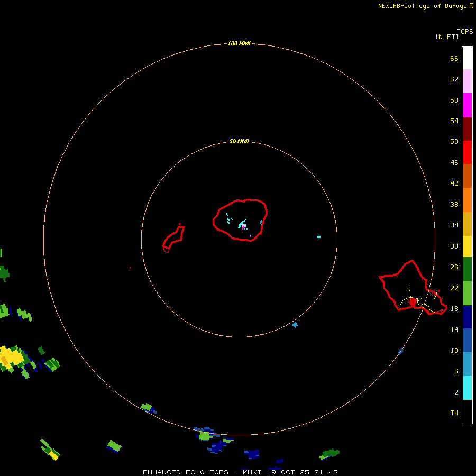Image resolution: width=476 pixels, height=476 pixels.
Task: Click the "100 NMI" range ring label
Action: click(239, 43)
